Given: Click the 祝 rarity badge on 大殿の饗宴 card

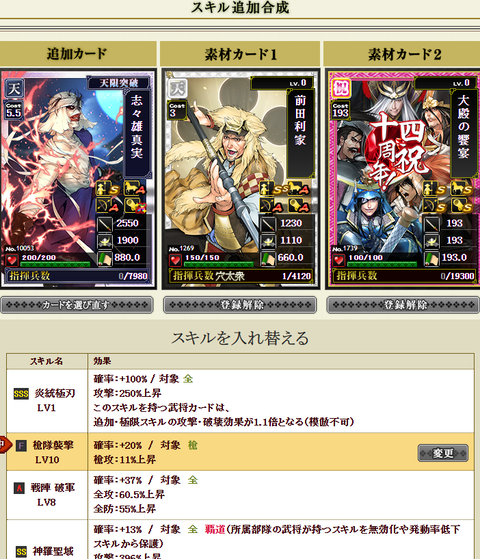Looking at the screenshot, I should click(x=341, y=88).
